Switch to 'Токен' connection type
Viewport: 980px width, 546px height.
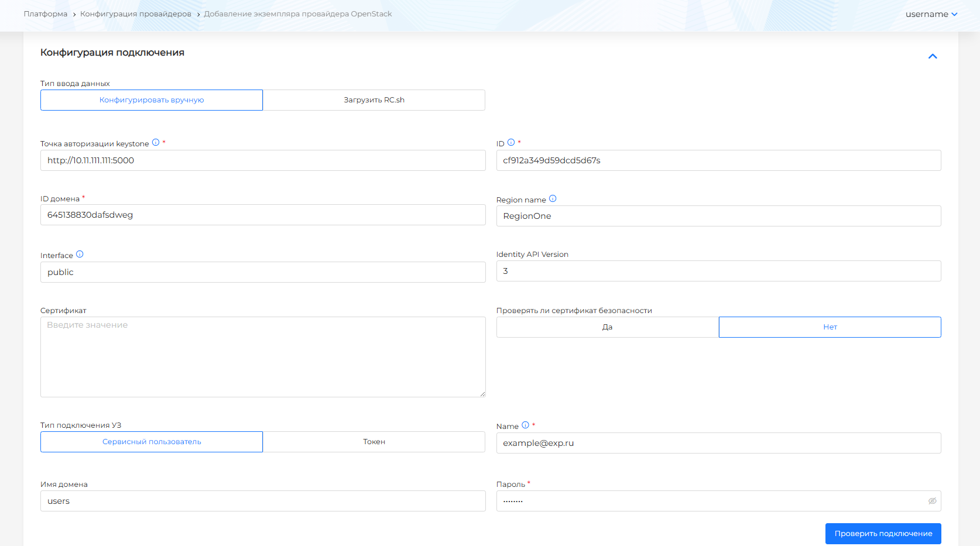tap(374, 442)
